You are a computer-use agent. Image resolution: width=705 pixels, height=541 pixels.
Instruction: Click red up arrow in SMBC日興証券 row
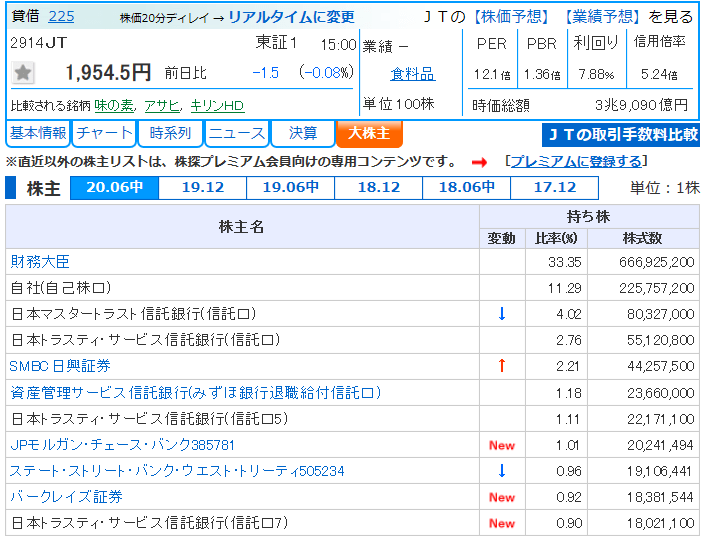[x=502, y=366]
